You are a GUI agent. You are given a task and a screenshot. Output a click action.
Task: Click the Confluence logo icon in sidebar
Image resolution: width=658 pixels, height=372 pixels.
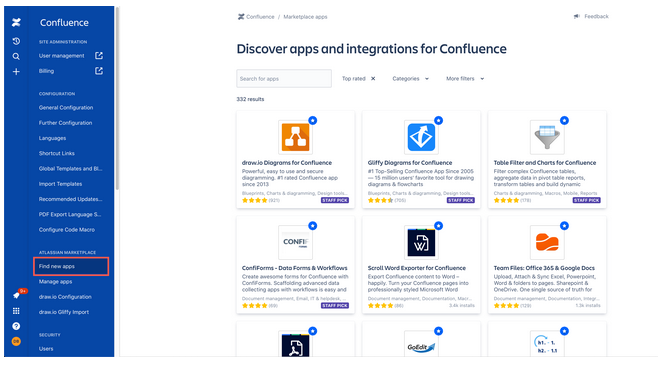(16, 22)
